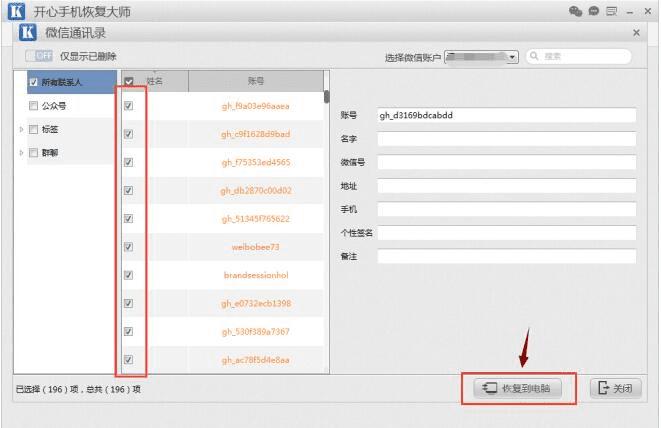Select the account gh_ac78f5d4e8aa
Viewport: 661px width, 428px height.
(255, 360)
